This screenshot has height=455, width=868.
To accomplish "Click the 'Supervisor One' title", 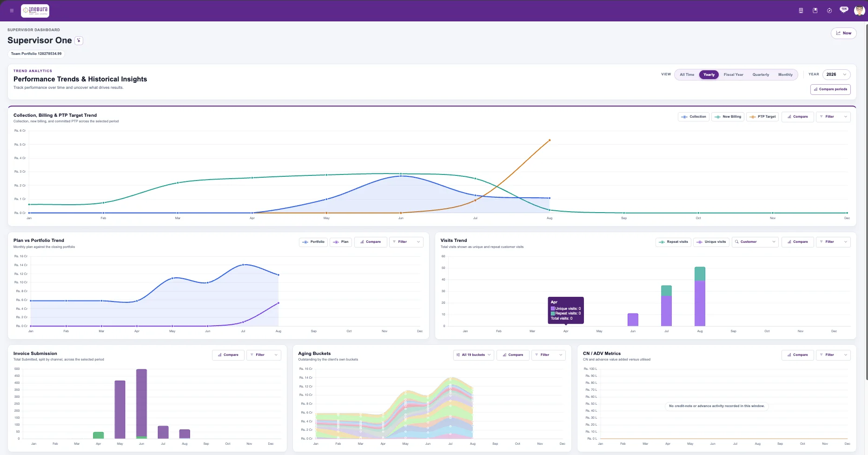I will (40, 40).
